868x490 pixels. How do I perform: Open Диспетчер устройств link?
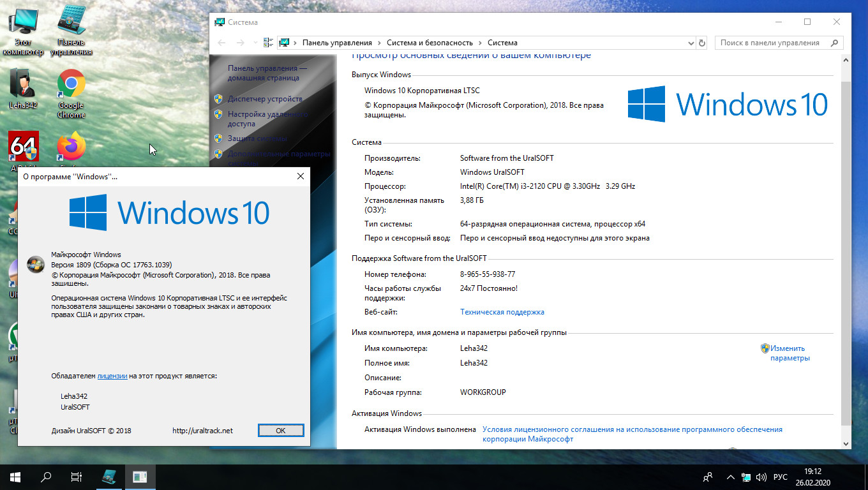pos(265,99)
